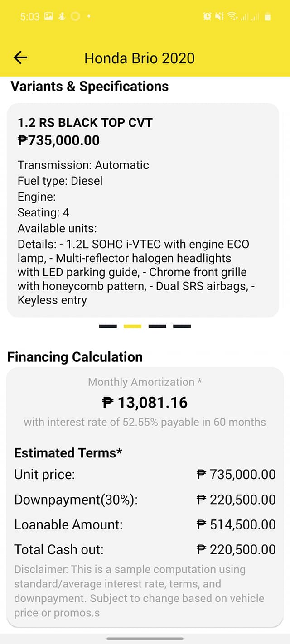This screenshot has width=290, height=644.
Task: Tap the 1.2 RS BLACK TOP CVT title
Action: pos(85,122)
